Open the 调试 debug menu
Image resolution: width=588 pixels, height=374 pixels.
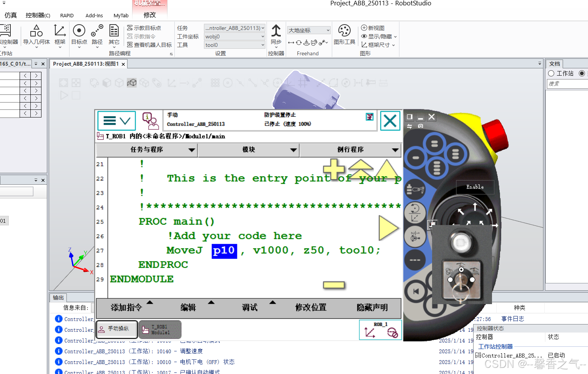[x=250, y=308]
